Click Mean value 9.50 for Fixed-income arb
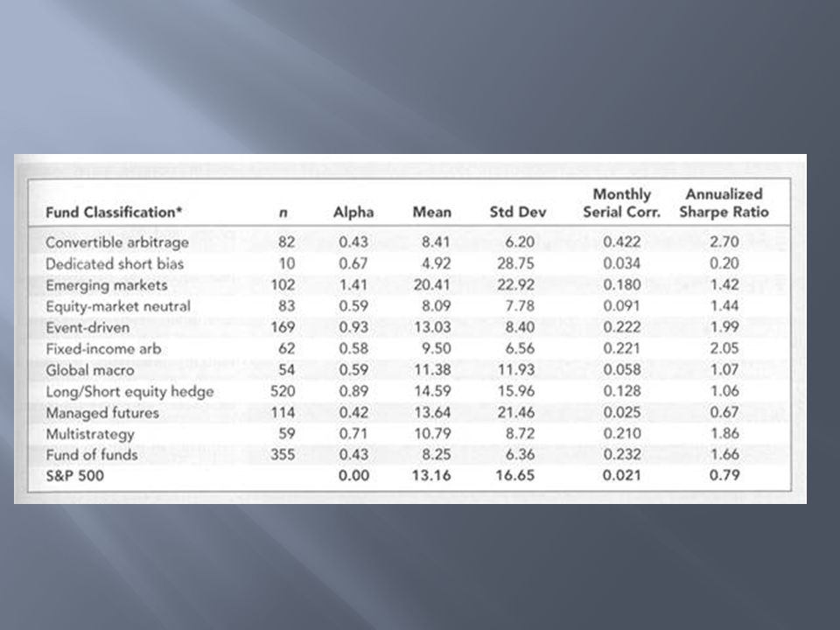Viewport: 840px width, 630px height. coord(436,348)
